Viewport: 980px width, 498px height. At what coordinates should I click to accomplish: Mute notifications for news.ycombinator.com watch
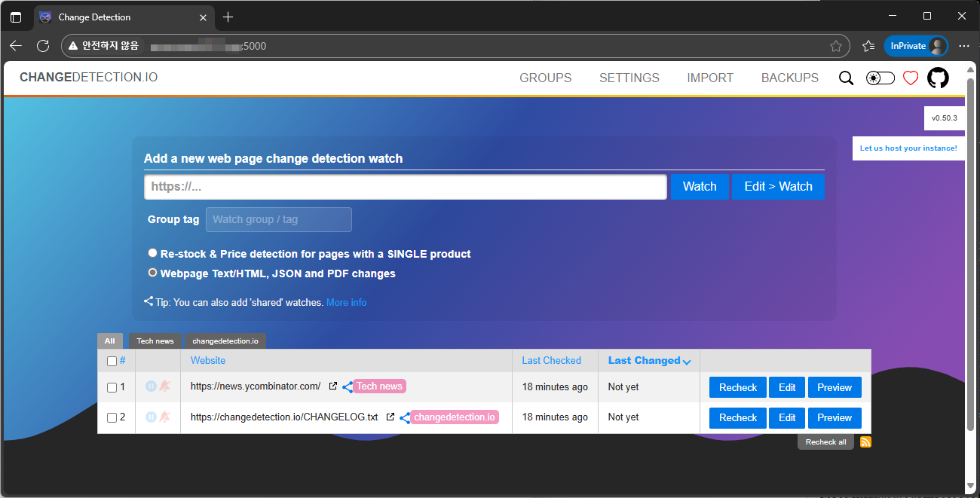tap(164, 386)
